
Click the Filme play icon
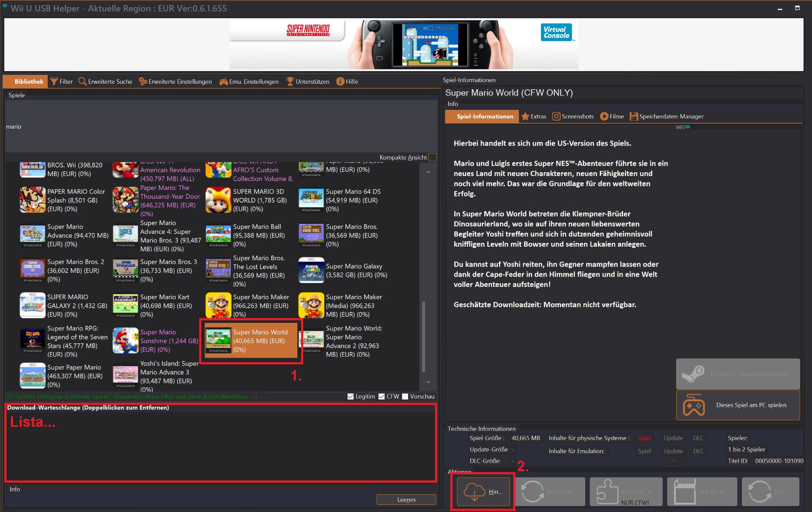[604, 116]
